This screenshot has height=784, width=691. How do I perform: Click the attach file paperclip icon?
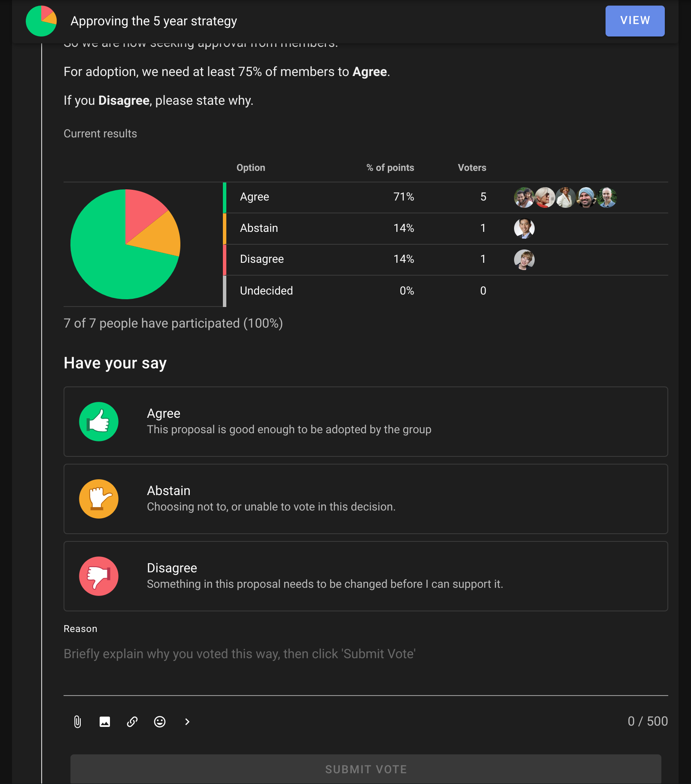(77, 722)
